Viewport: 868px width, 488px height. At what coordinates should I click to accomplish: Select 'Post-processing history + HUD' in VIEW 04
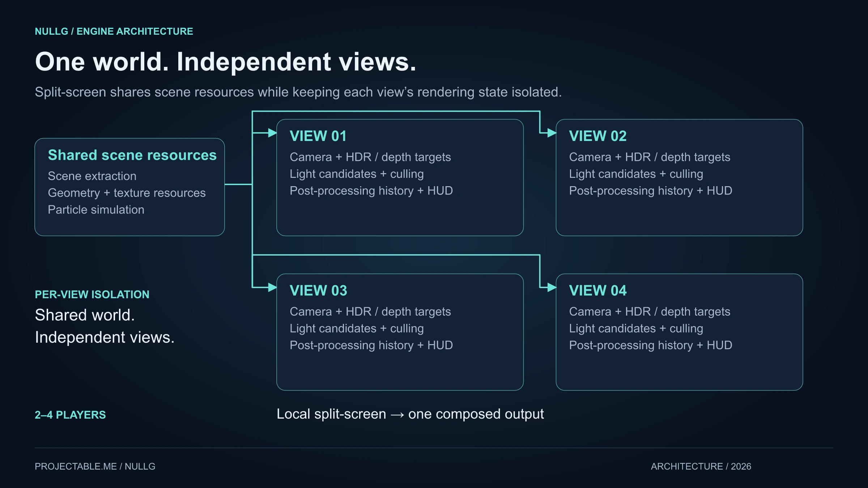pyautogui.click(x=651, y=345)
